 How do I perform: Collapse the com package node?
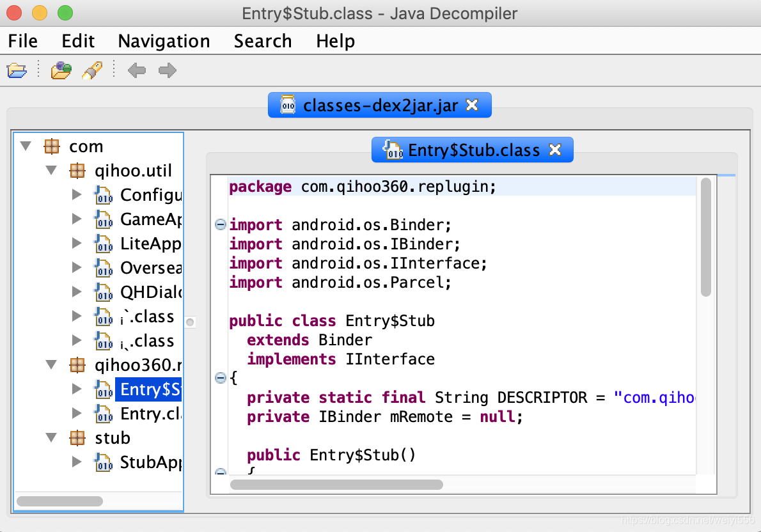[x=26, y=146]
